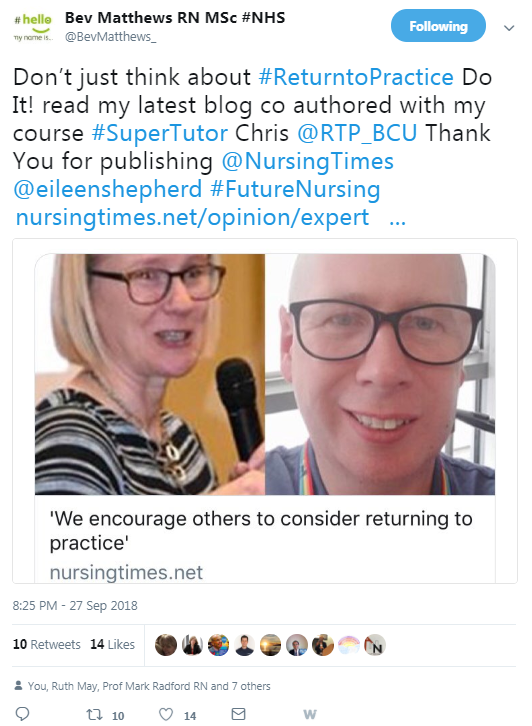The image size is (532, 726).
Task: Expand the truncated link ellipsis
Action: point(397,218)
